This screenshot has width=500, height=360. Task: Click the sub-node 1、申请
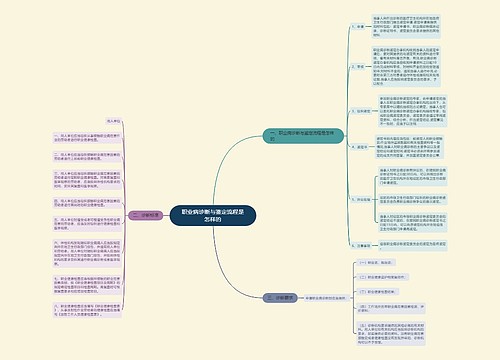(358, 26)
